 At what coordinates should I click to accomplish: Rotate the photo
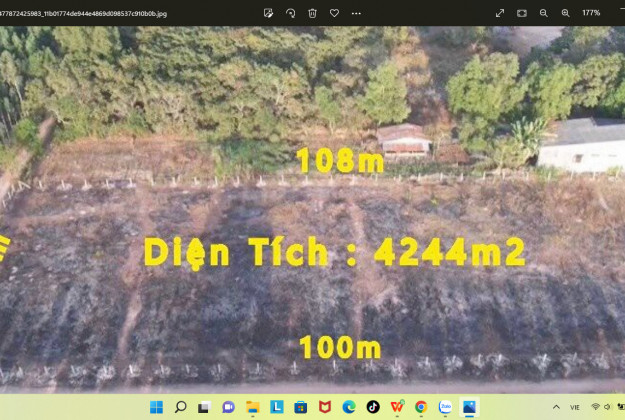point(290,13)
